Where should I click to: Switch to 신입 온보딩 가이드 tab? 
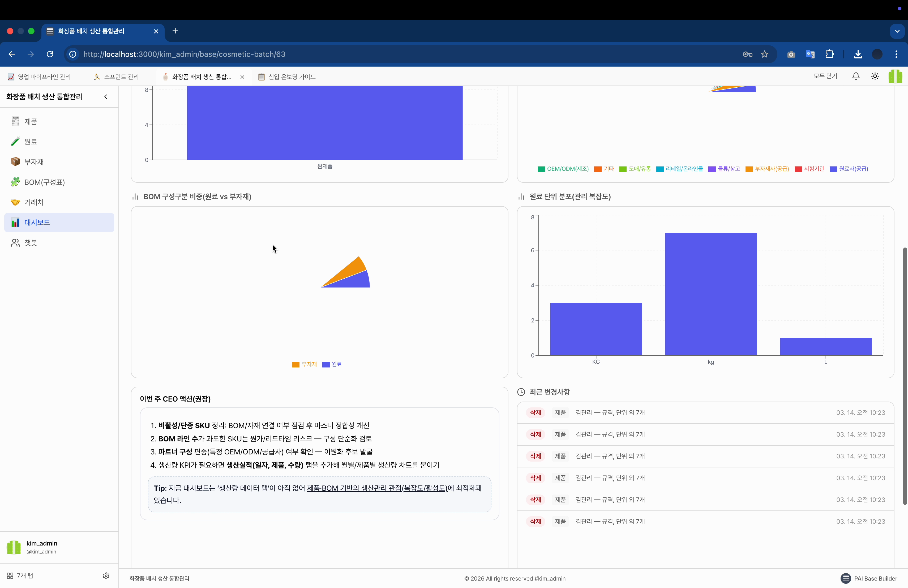tap(292, 77)
